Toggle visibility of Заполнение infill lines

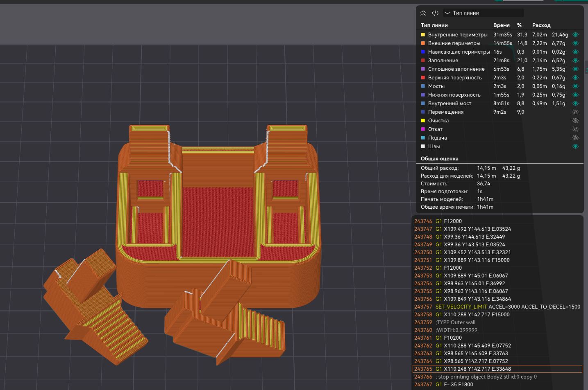tap(575, 61)
